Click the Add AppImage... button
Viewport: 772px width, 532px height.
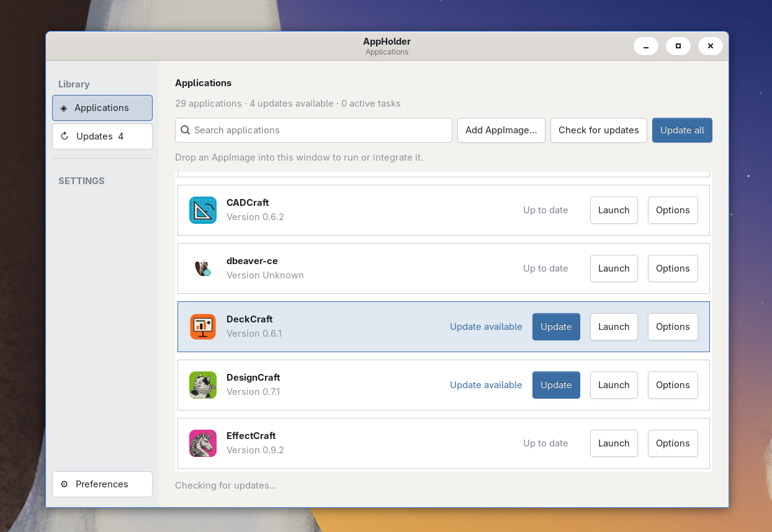[x=501, y=130]
